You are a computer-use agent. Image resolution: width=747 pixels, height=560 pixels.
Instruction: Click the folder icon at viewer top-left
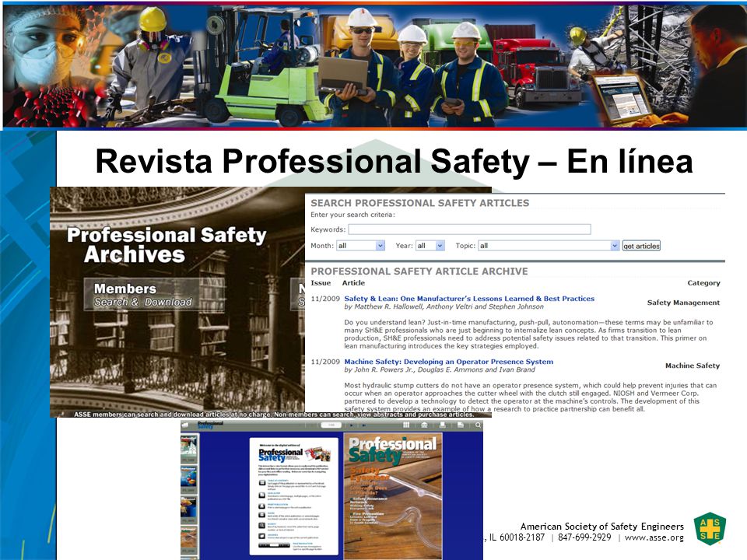pos(185,425)
